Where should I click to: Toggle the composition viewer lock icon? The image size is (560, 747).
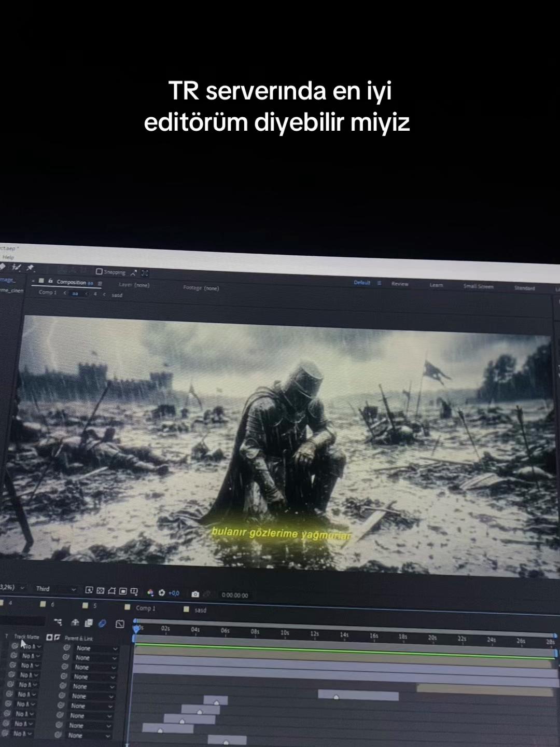tap(50, 281)
